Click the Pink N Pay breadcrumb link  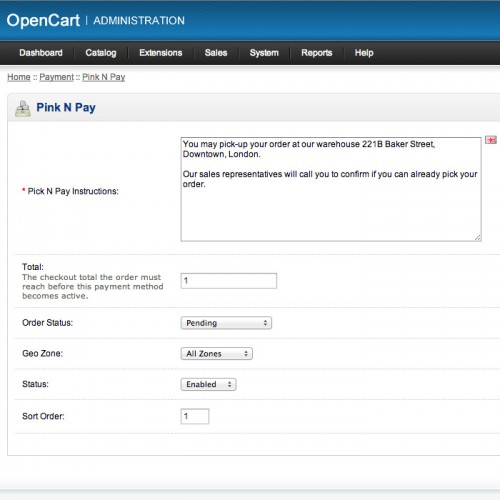pos(103,77)
